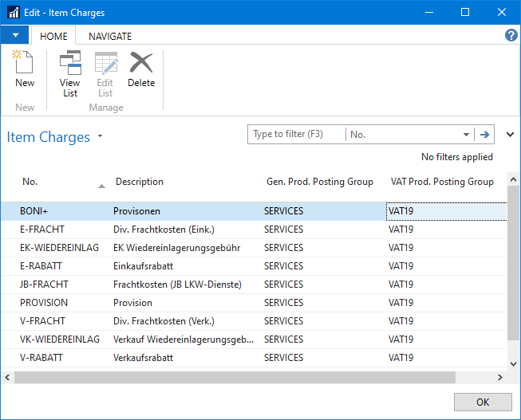
Task: Sort by the Description column header
Action: [x=140, y=182]
